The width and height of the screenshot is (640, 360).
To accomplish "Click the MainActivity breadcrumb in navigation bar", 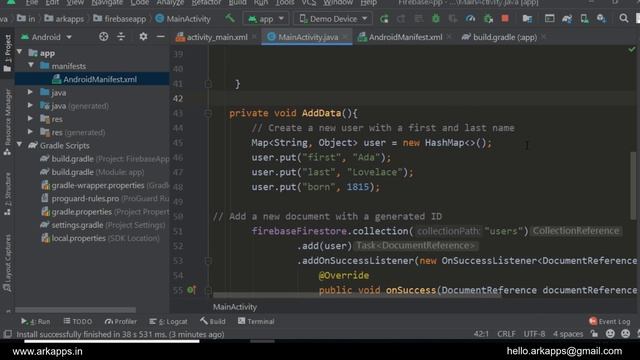I will [x=183, y=19].
